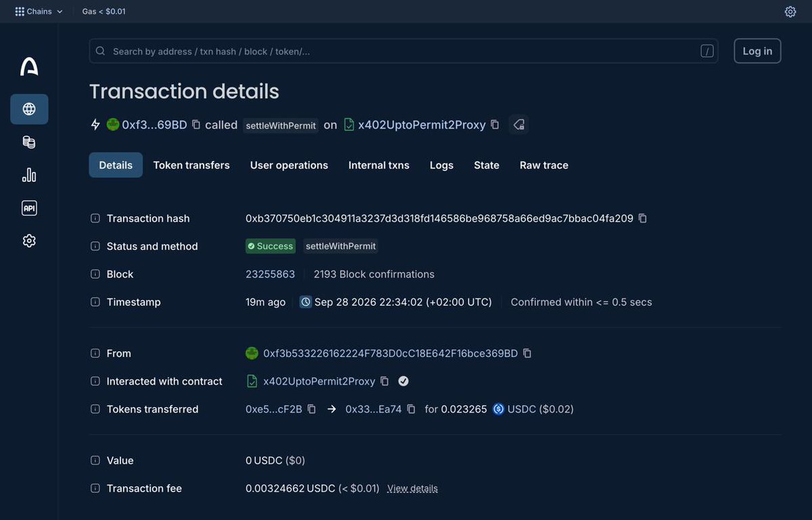Open token sender 0xe5...cF2B link
This screenshot has height=520, width=812.
pyautogui.click(x=274, y=409)
